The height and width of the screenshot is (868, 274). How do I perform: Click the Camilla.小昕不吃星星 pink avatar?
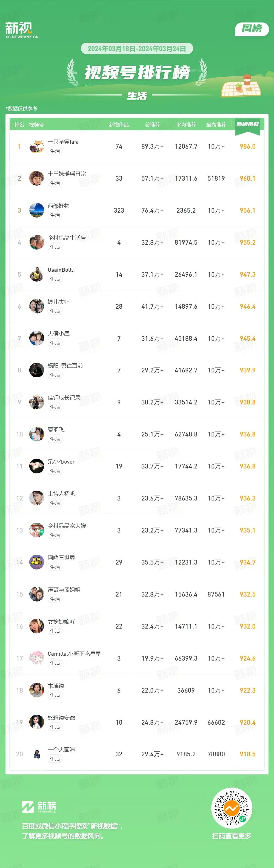pyautogui.click(x=36, y=658)
